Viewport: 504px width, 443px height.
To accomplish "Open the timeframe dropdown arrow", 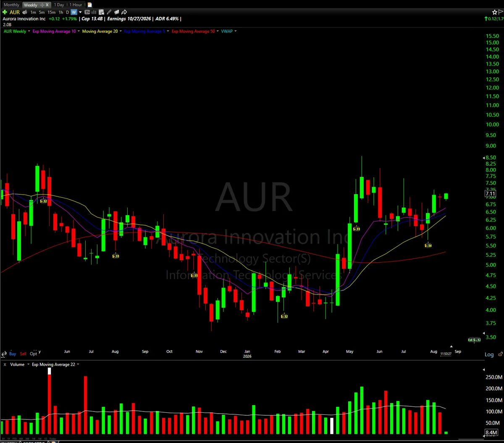I will (80, 12).
